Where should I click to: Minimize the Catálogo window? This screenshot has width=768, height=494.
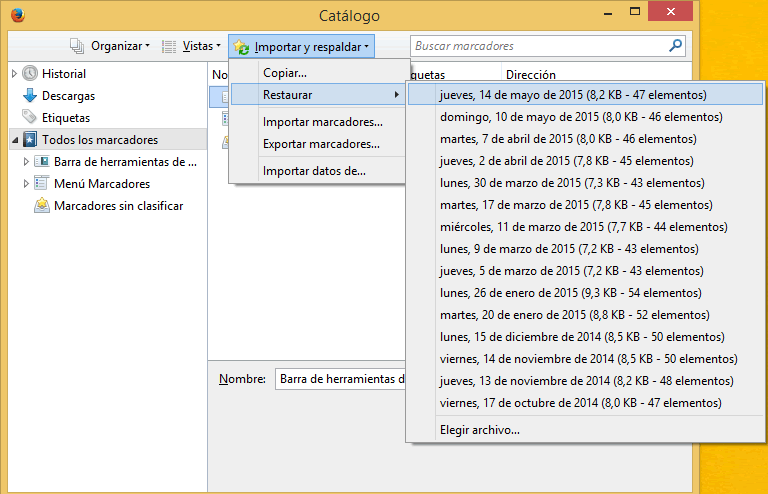[x=608, y=12]
